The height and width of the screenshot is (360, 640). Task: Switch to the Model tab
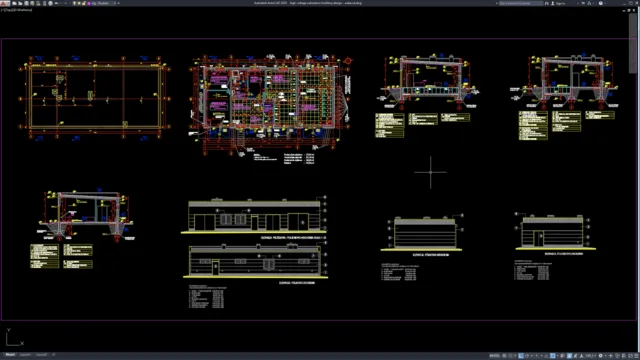click(10, 355)
